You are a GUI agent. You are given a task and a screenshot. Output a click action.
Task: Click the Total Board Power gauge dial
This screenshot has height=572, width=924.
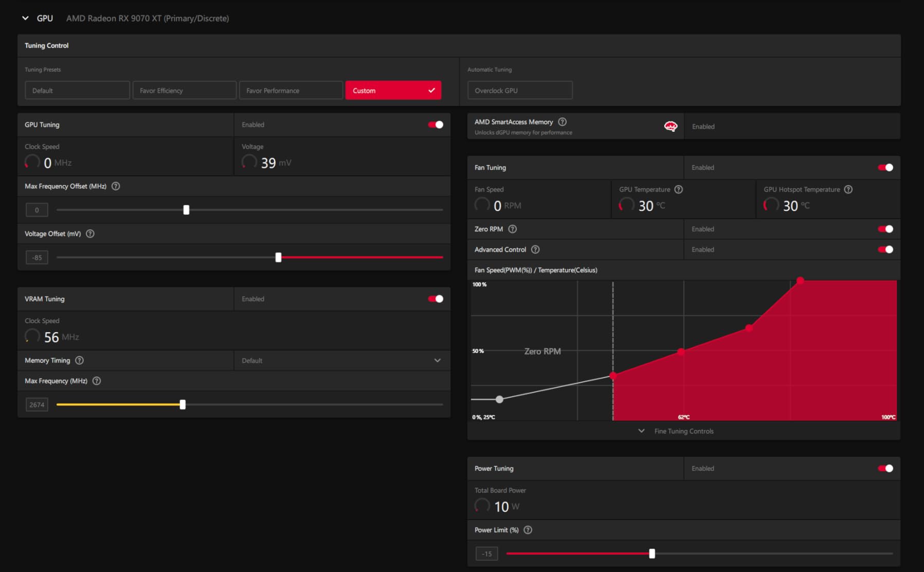pyautogui.click(x=482, y=506)
